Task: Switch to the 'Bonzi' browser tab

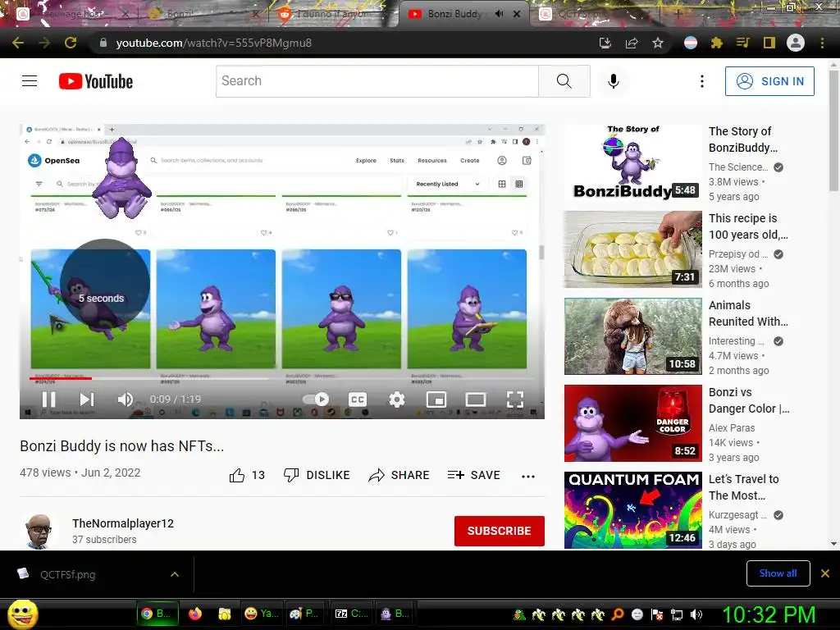Action: [201, 14]
